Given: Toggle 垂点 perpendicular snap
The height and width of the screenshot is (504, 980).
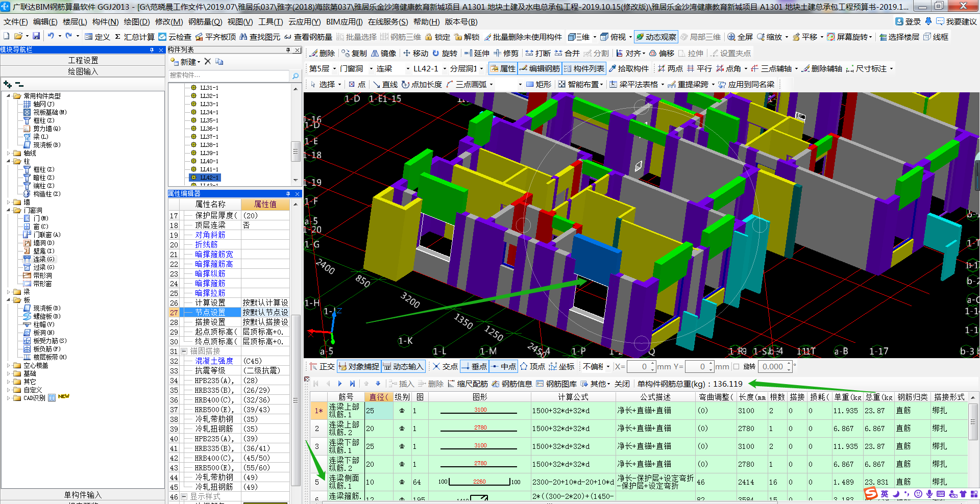Looking at the screenshot, I should (x=474, y=366).
